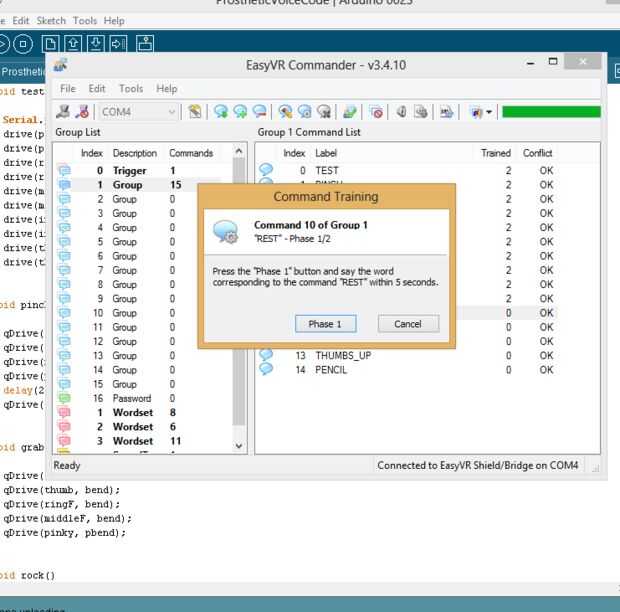The image size is (620, 612).
Task: Click the notepad-with-pencil icon right of COM4
Action: click(195, 112)
